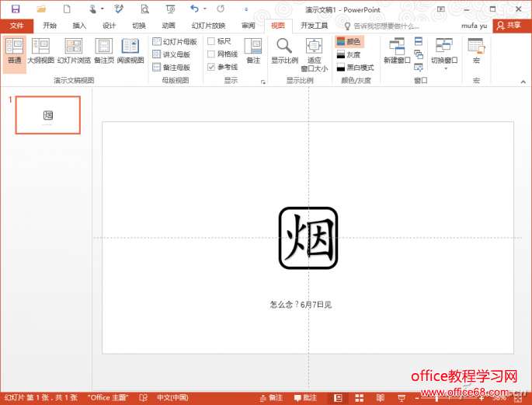The height and width of the screenshot is (405, 532).
Task: Expand the Switch Windows (切换窗口) dropdown
Action: pyautogui.click(x=444, y=53)
